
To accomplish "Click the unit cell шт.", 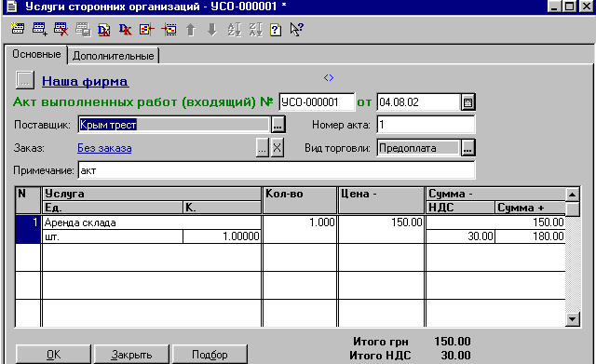I will pyautogui.click(x=113, y=236).
